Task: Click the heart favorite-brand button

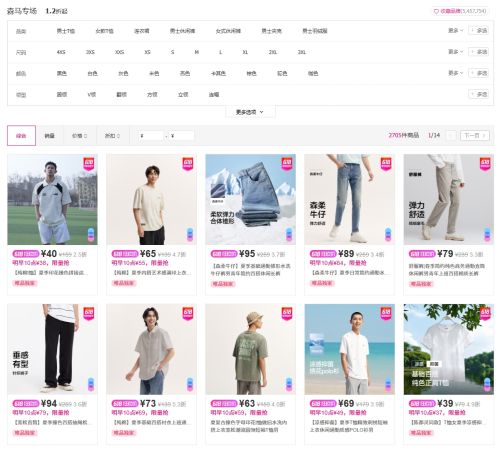Action: point(461,11)
